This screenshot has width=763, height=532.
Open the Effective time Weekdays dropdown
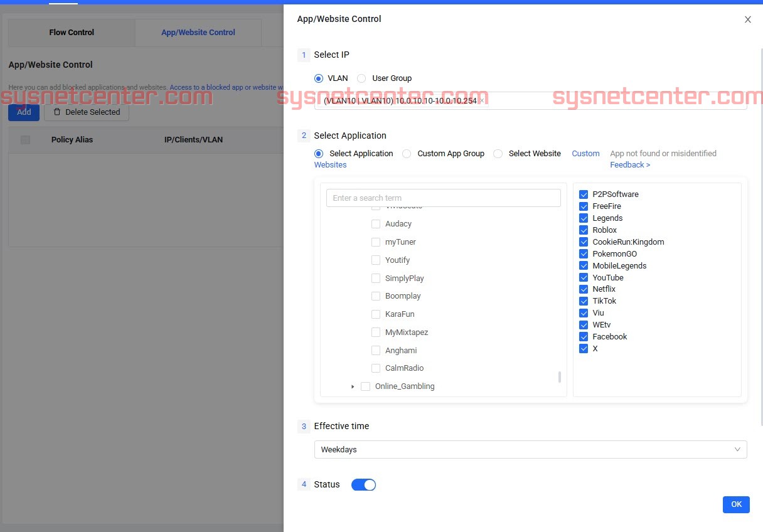(530, 449)
